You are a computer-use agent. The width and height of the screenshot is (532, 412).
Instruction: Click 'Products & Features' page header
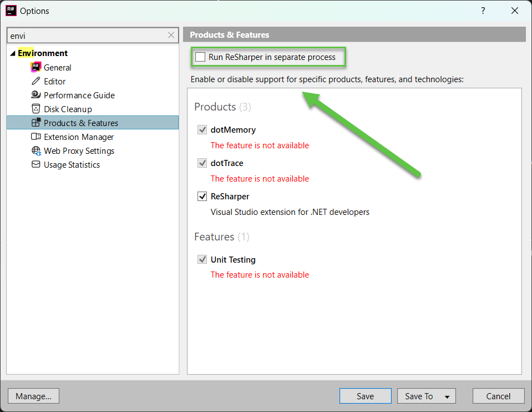point(229,35)
